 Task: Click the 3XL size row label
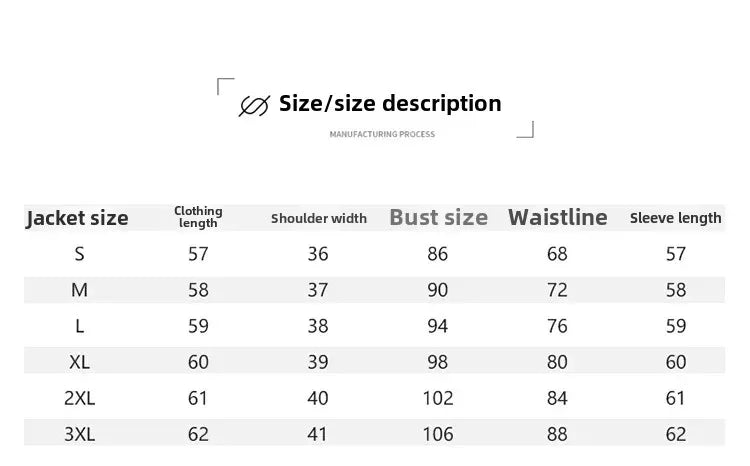point(79,434)
